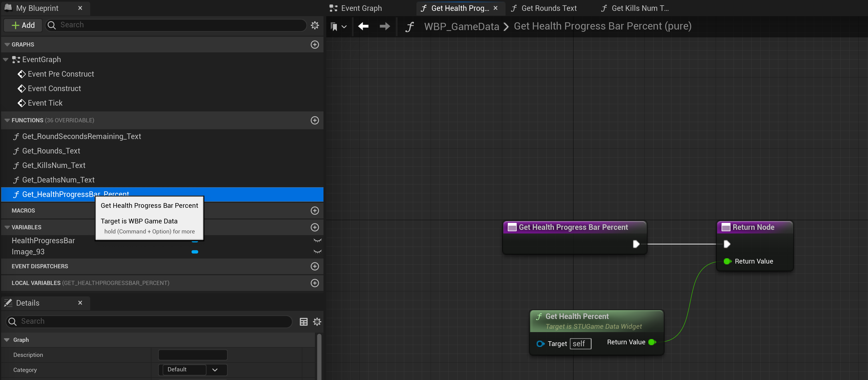The image size is (868, 380).
Task: Select Event Construct entry
Action: tap(54, 89)
